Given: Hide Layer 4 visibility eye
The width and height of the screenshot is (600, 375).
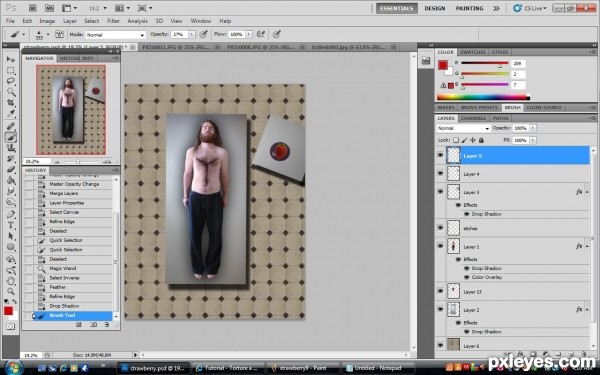Looking at the screenshot, I should click(440, 173).
